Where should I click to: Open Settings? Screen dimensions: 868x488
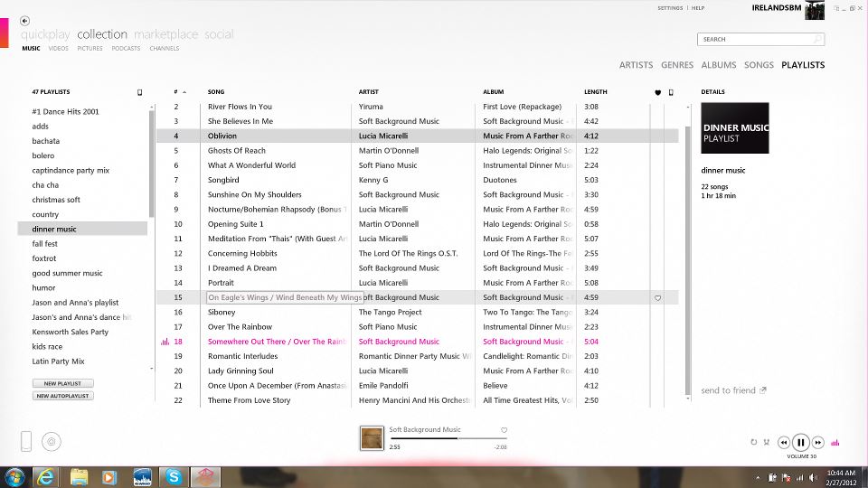click(x=670, y=8)
